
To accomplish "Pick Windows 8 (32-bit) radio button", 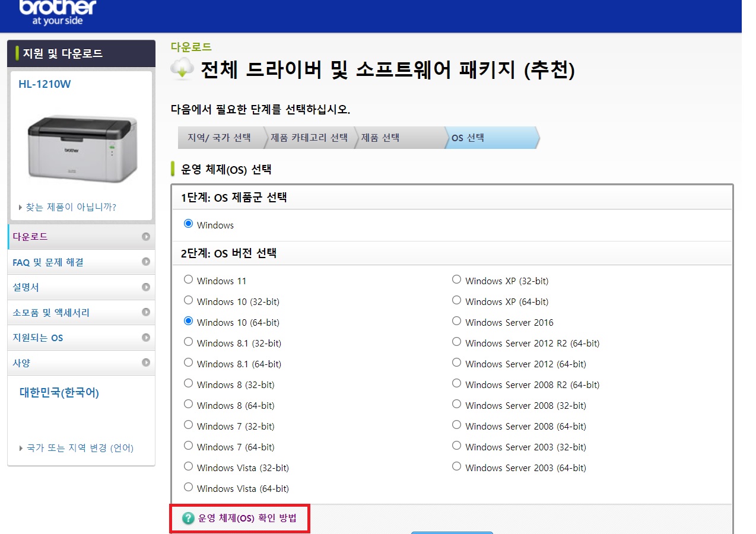I will 188,383.
